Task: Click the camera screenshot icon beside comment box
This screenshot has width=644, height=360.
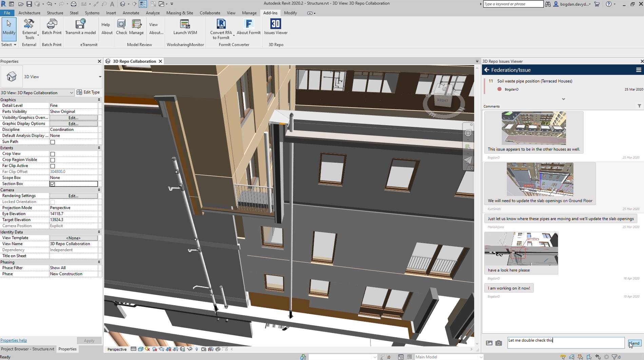Action: pos(499,343)
